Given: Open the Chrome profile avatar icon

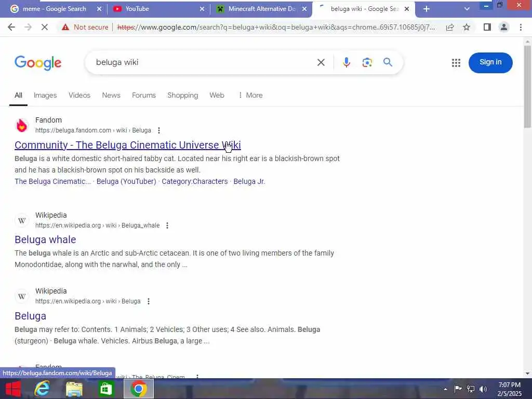Looking at the screenshot, I should [504, 27].
